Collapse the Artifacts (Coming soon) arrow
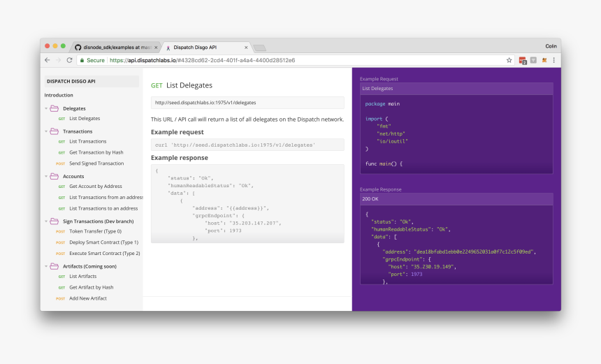Image resolution: width=601 pixels, height=364 pixels. (46, 266)
